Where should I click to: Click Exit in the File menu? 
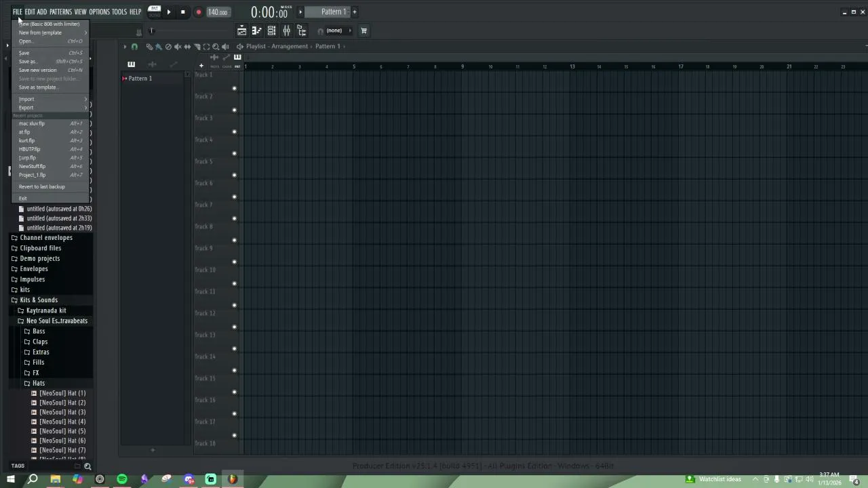coord(50,199)
